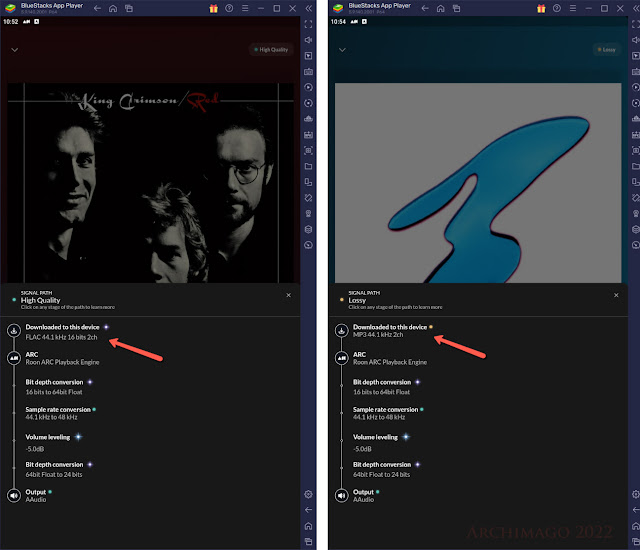This screenshot has width=640, height=550.
Task: Click the gift icon in right BlueStacks window
Action: pyautogui.click(x=541, y=9)
